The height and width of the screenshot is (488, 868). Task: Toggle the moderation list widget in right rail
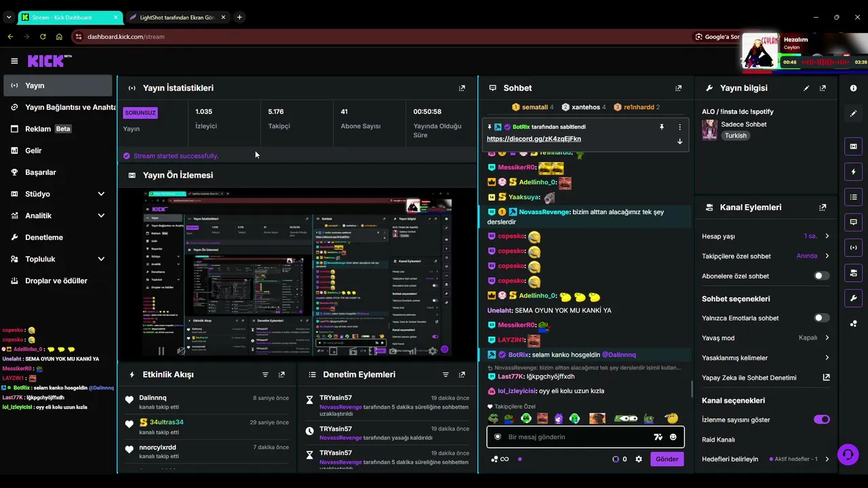(x=853, y=197)
